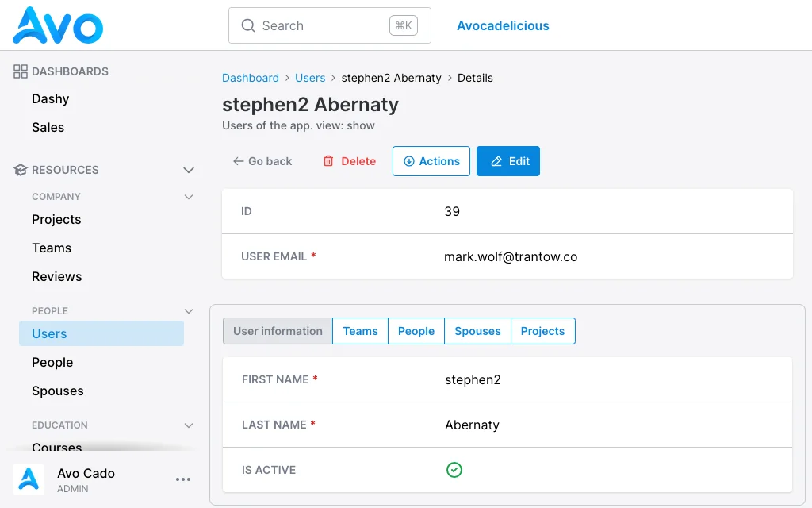
Task: Click the Avo Cado avatar icon
Action: click(29, 479)
